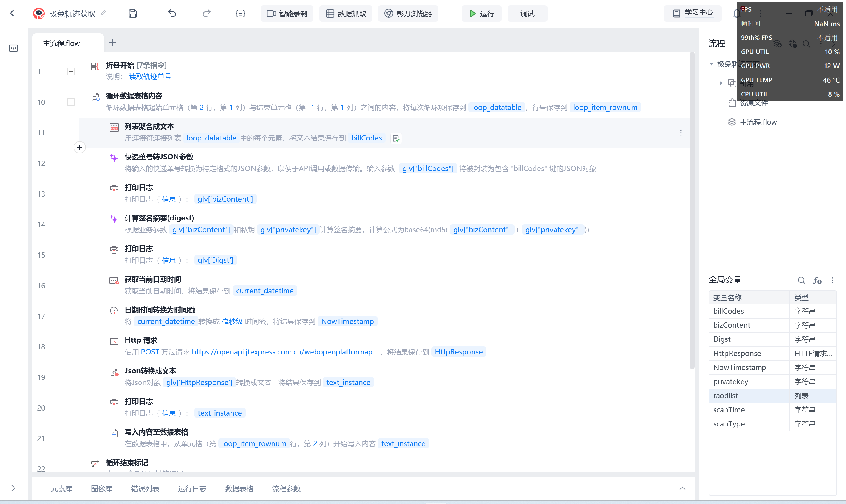
Task: Open the 元素库 bottom tab
Action: [x=61, y=488]
